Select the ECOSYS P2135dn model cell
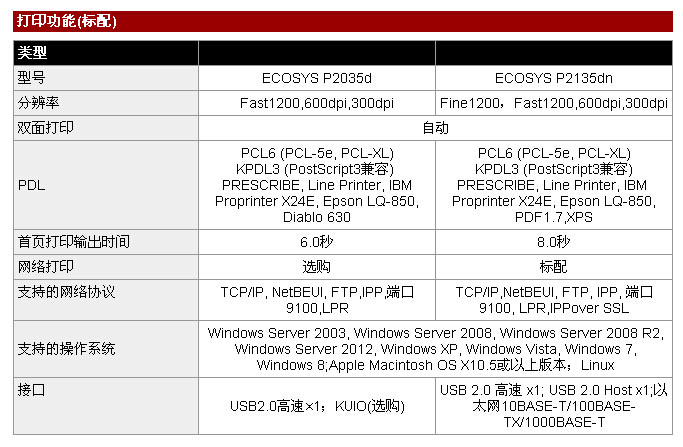The height and width of the screenshot is (447, 683). 553,77
